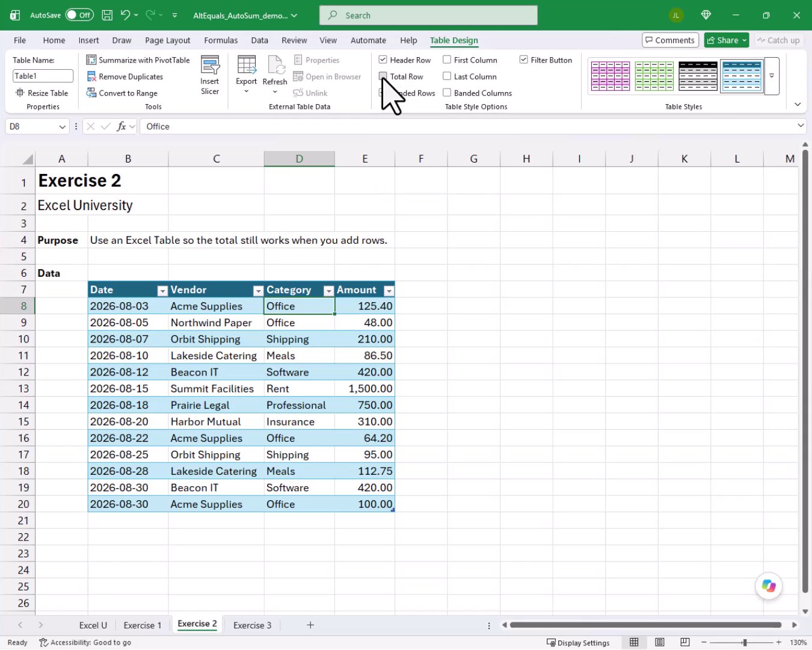Open Summarize with PivotTable
This screenshot has height=650, width=812.
(138, 60)
